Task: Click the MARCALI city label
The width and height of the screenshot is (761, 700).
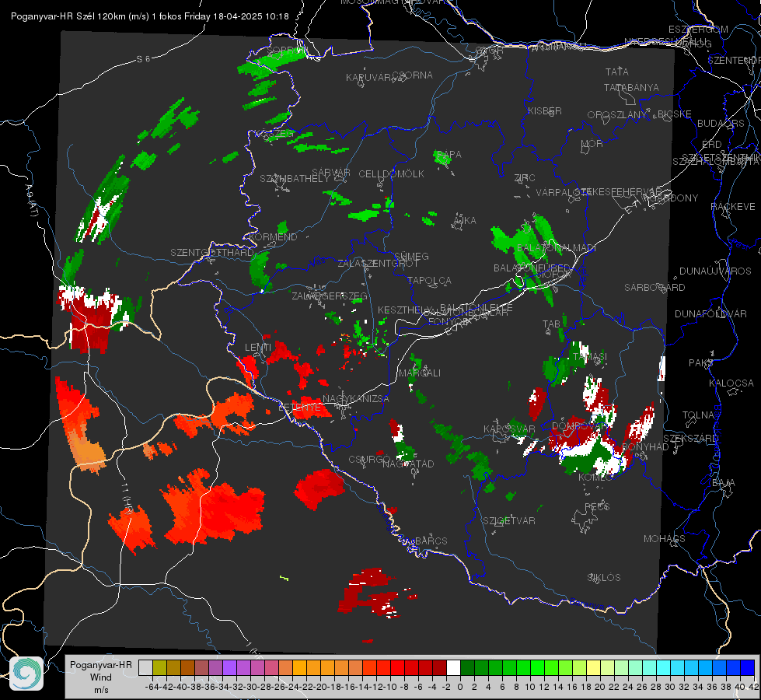Action: pyautogui.click(x=420, y=373)
